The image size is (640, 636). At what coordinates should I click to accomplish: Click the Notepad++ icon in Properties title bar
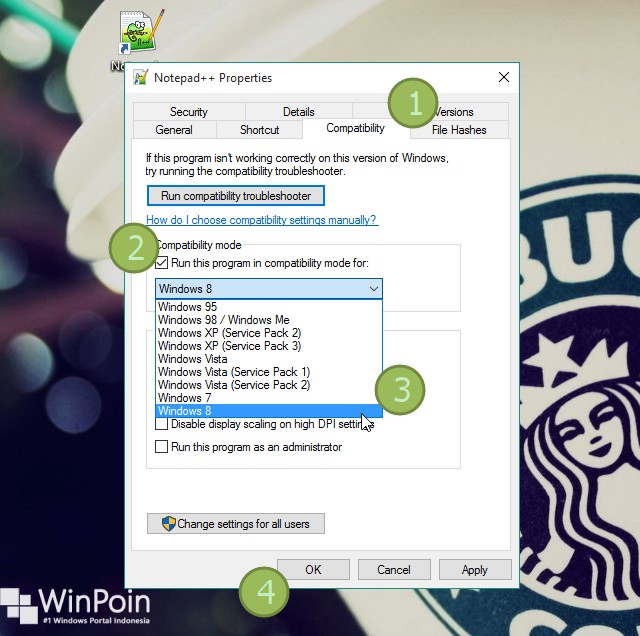click(141, 77)
